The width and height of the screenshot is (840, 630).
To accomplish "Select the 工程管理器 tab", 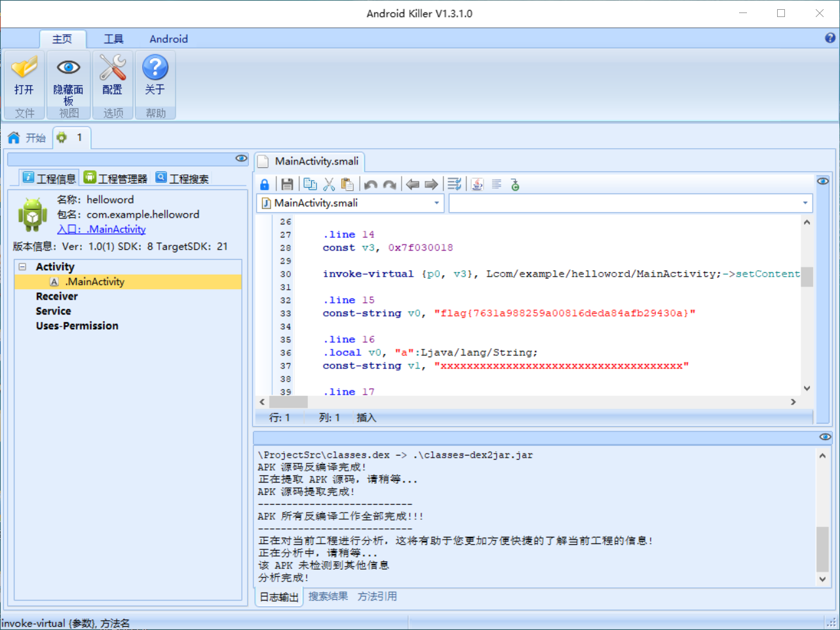I will click(x=116, y=178).
